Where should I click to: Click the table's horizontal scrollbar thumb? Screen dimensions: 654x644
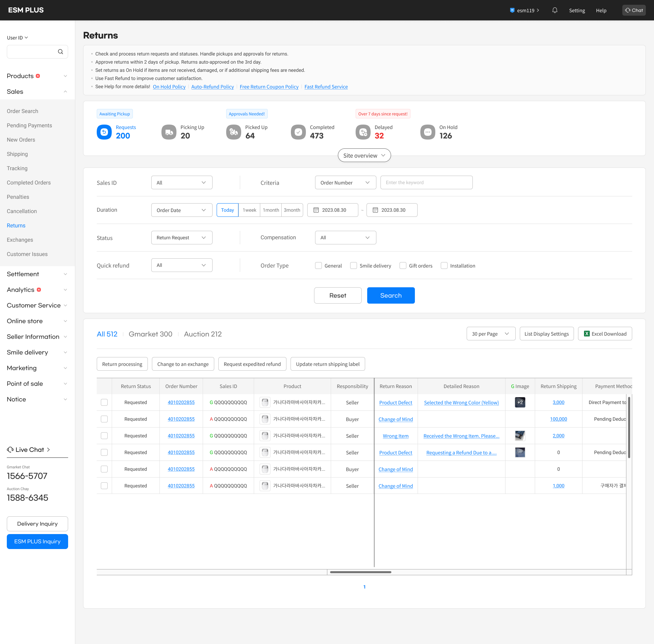point(360,572)
